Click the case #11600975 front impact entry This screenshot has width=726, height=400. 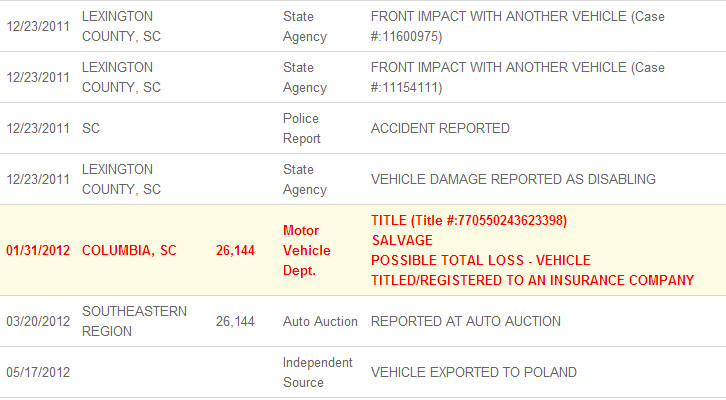coord(517,26)
